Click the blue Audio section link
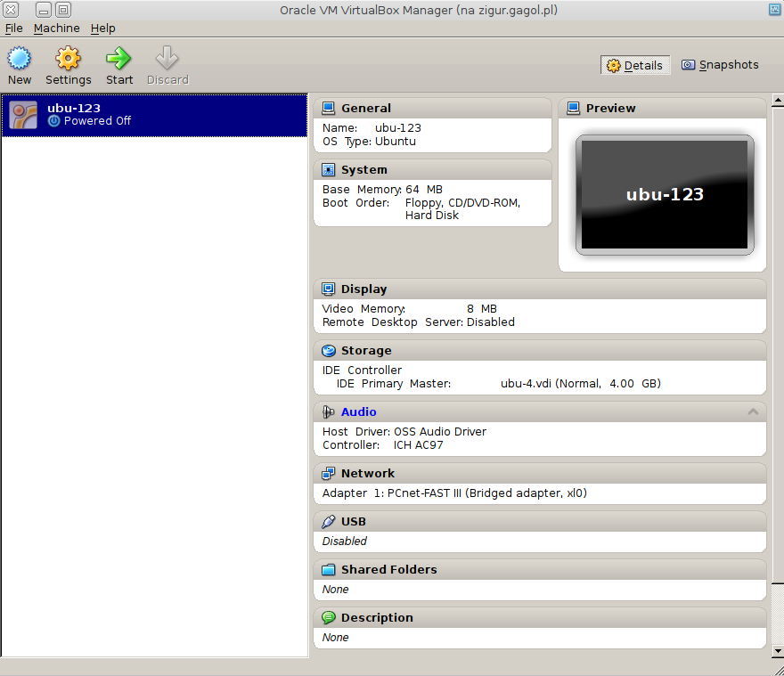Viewport: 784px width, 676px height. (x=358, y=412)
